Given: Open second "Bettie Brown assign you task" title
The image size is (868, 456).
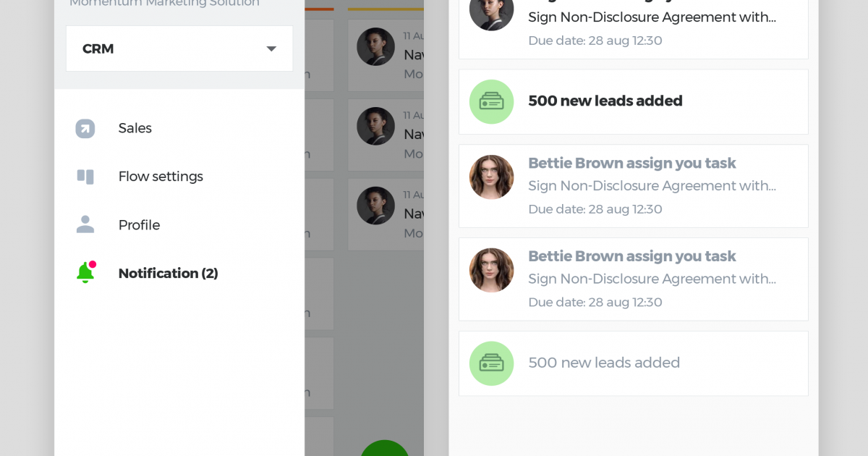Looking at the screenshot, I should (x=632, y=256).
